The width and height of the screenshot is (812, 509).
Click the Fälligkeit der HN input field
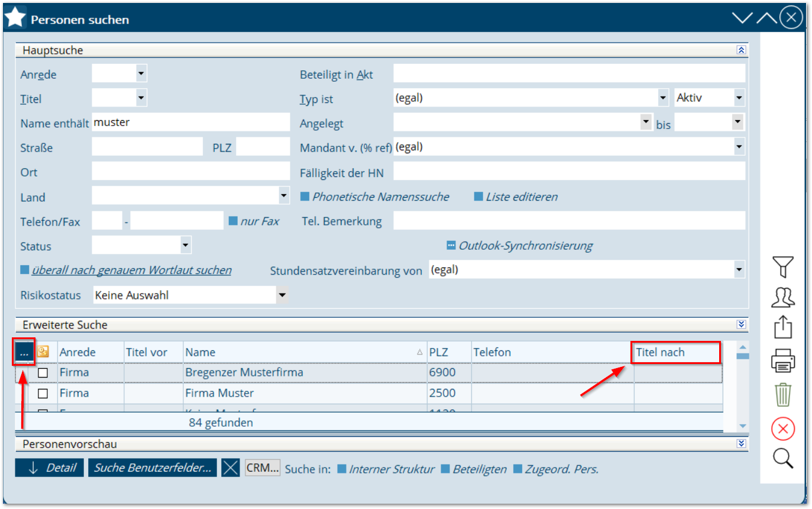(569, 172)
